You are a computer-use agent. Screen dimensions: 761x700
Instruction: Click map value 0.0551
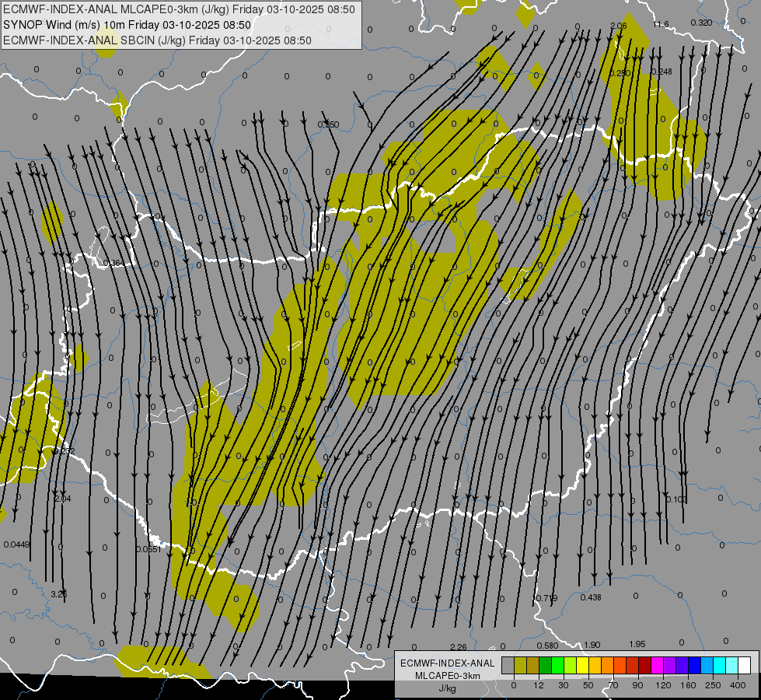click(x=148, y=549)
